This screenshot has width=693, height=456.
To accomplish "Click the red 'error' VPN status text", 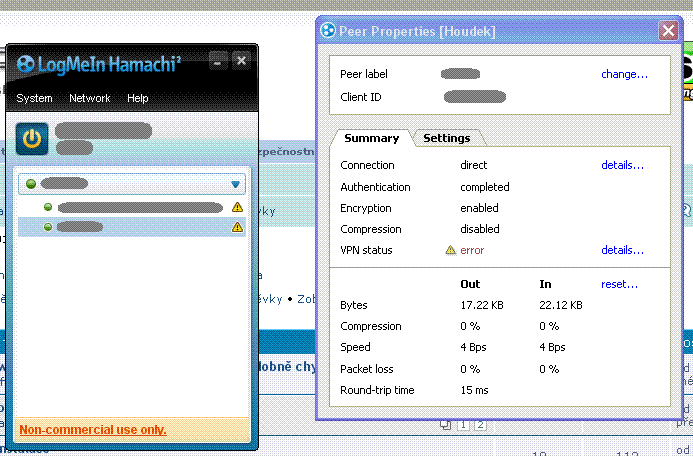I will pyautogui.click(x=472, y=251).
